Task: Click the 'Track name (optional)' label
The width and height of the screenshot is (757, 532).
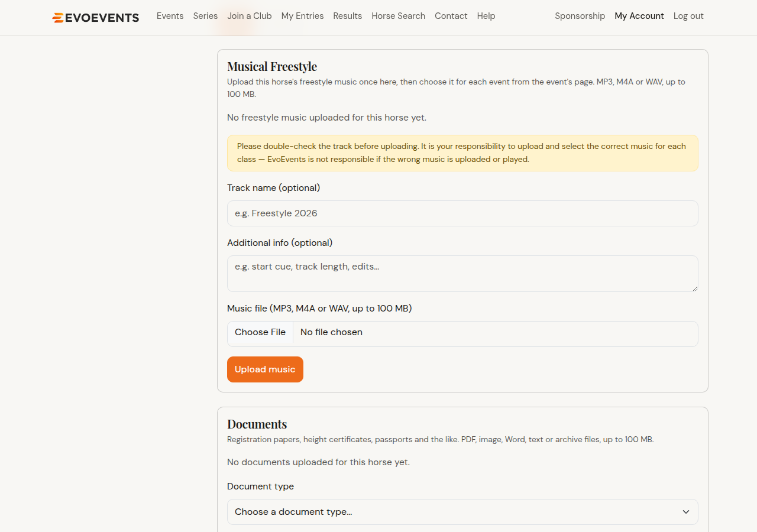Action: 273,188
